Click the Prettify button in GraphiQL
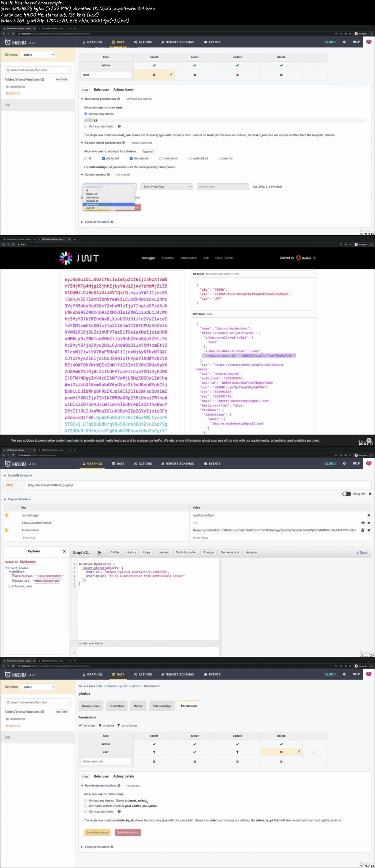375x868 pixels. pyautogui.click(x=114, y=552)
